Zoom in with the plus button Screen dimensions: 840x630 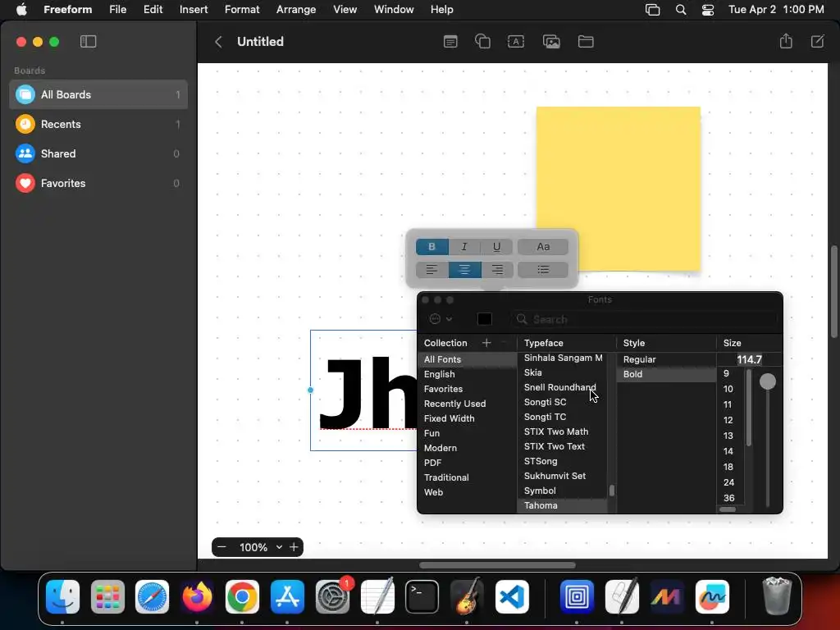click(294, 547)
